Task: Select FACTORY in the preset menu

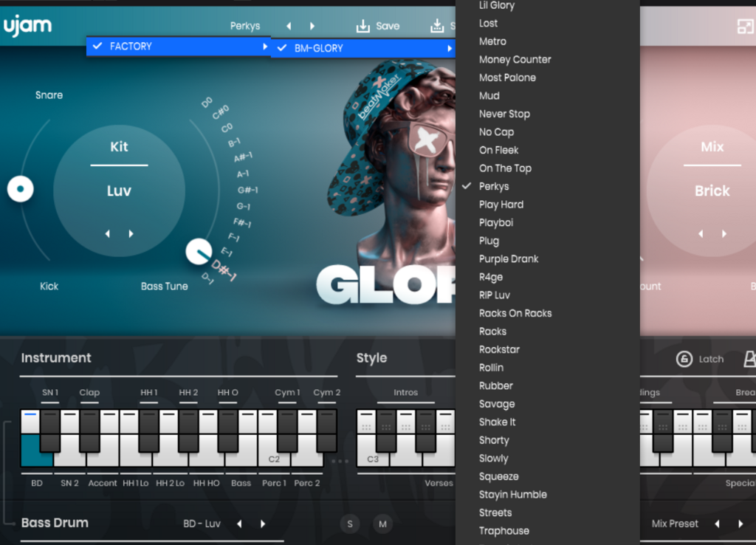Action: click(x=179, y=47)
